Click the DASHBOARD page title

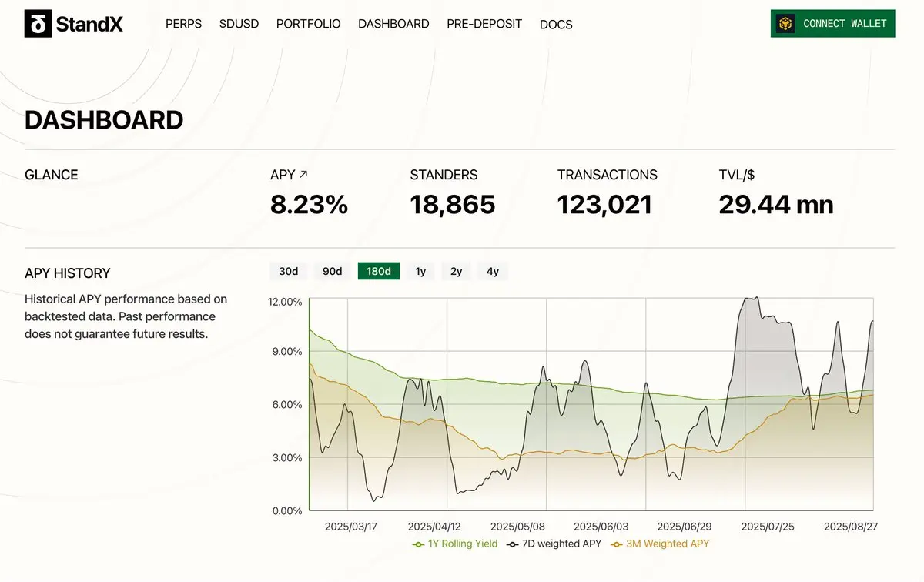click(x=104, y=120)
